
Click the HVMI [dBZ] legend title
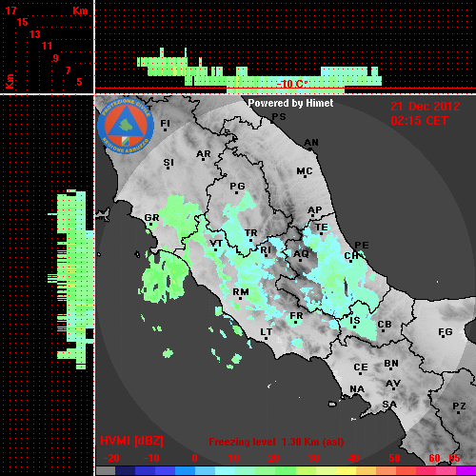click(x=131, y=441)
